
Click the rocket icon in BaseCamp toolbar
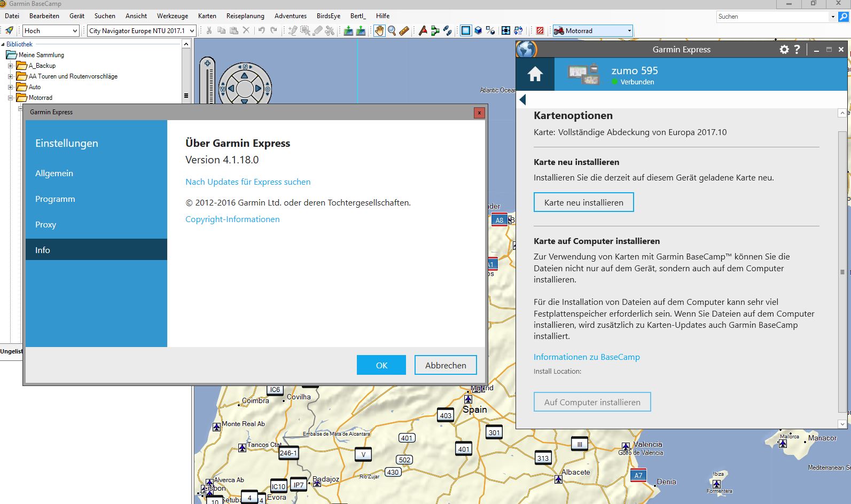tap(9, 30)
